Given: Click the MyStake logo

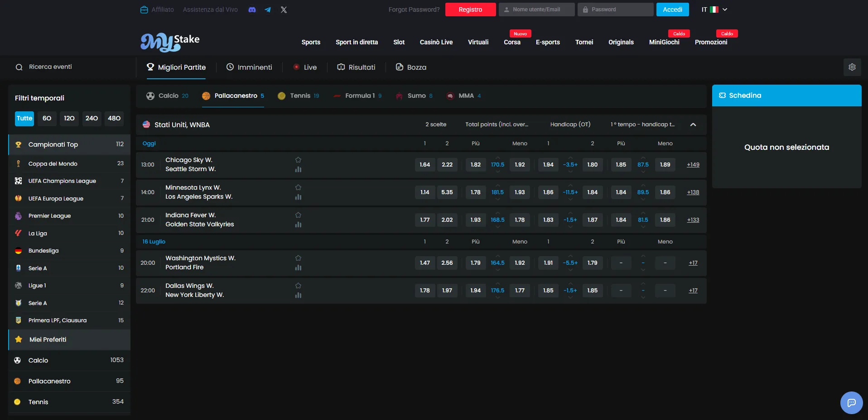Looking at the screenshot, I should (170, 42).
